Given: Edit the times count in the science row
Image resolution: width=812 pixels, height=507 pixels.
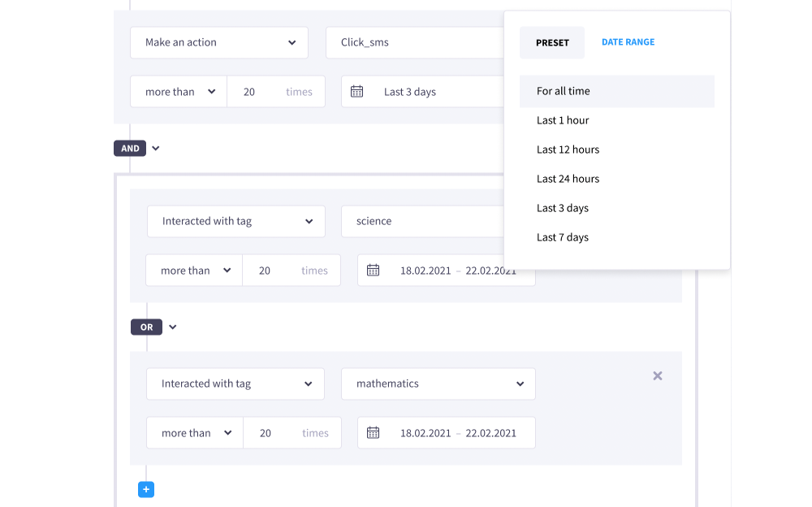Looking at the screenshot, I should 292,270.
